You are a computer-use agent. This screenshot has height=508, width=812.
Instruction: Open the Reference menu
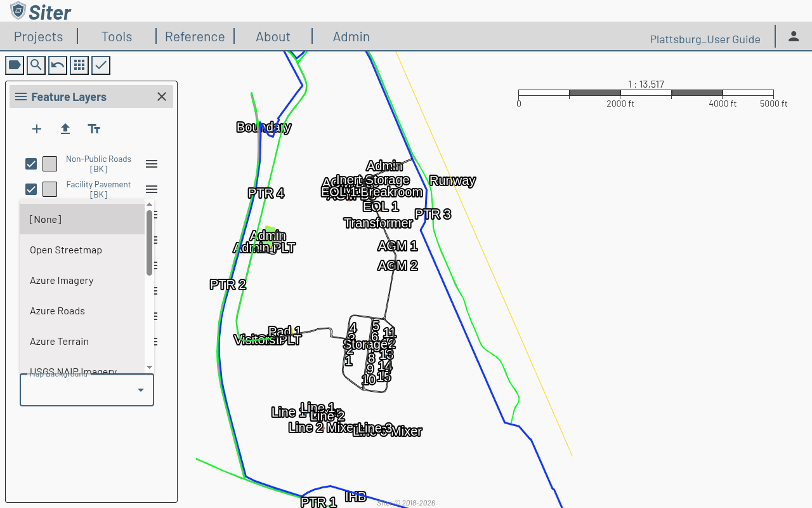(x=195, y=36)
